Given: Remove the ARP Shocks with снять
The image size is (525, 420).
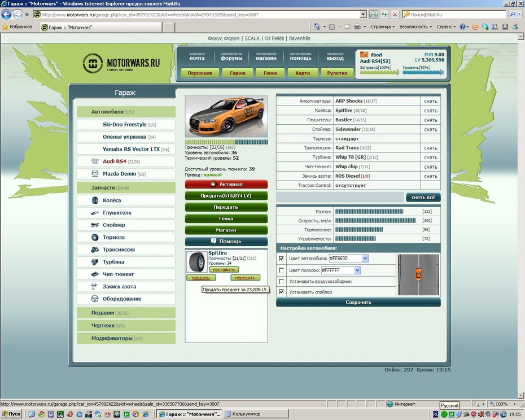Looking at the screenshot, I should click(431, 101).
